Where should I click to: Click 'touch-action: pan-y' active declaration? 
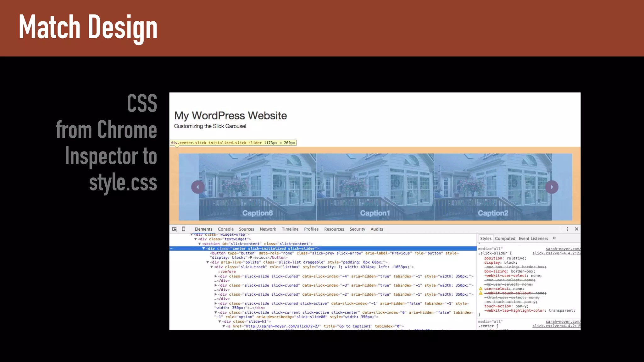pos(506,306)
